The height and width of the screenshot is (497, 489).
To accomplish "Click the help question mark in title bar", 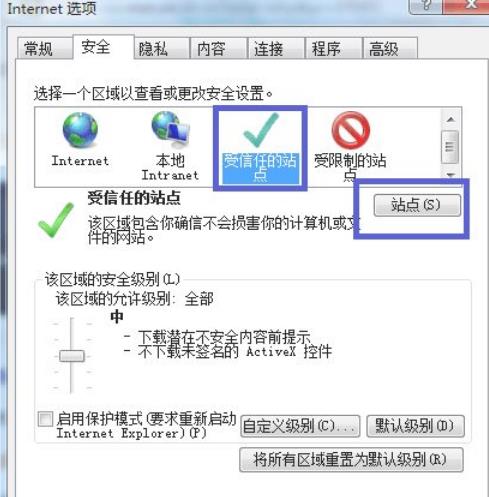I will [x=426, y=5].
